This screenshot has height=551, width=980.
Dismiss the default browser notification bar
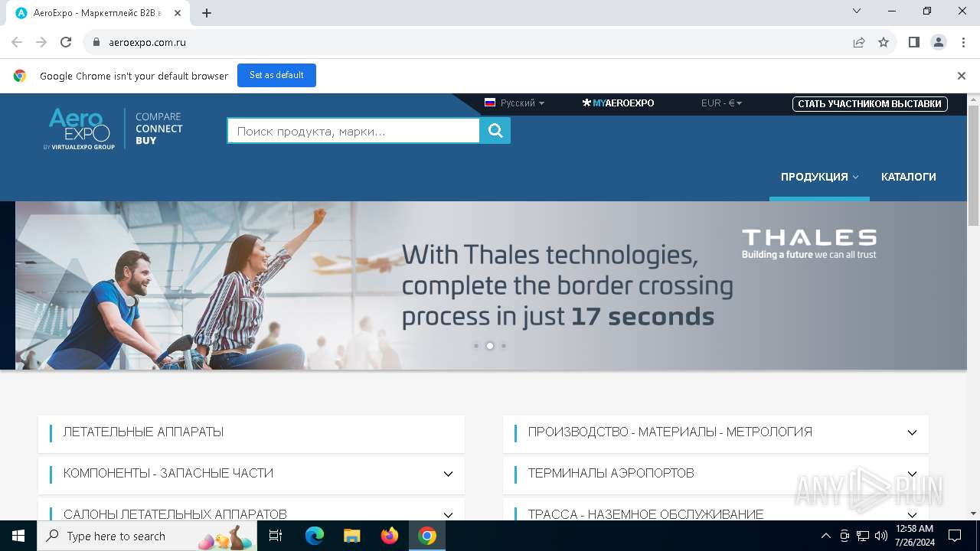962,76
